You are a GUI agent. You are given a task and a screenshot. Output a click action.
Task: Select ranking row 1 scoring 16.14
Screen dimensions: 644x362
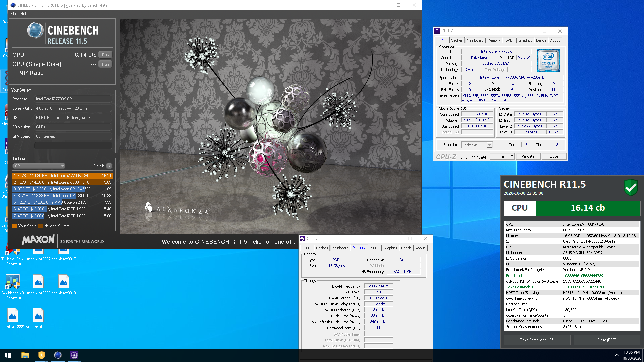62,176
